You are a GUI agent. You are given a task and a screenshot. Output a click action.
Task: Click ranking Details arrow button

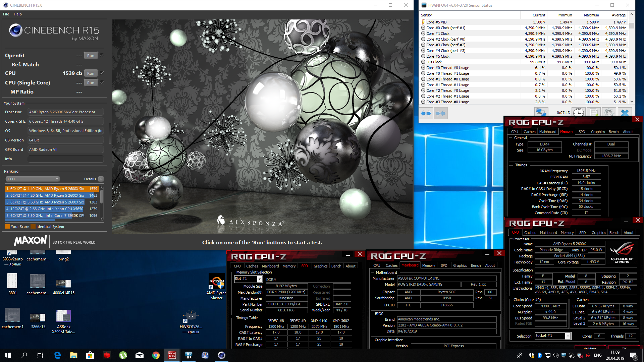click(101, 179)
